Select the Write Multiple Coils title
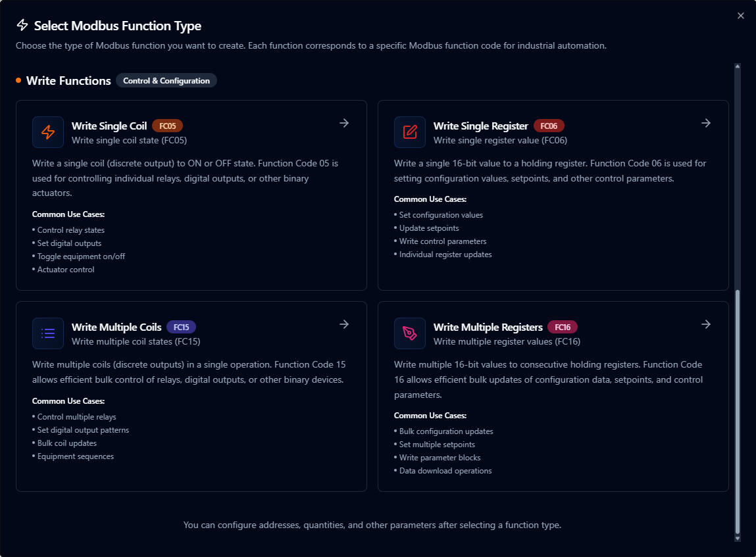The image size is (756, 557). [x=116, y=327]
